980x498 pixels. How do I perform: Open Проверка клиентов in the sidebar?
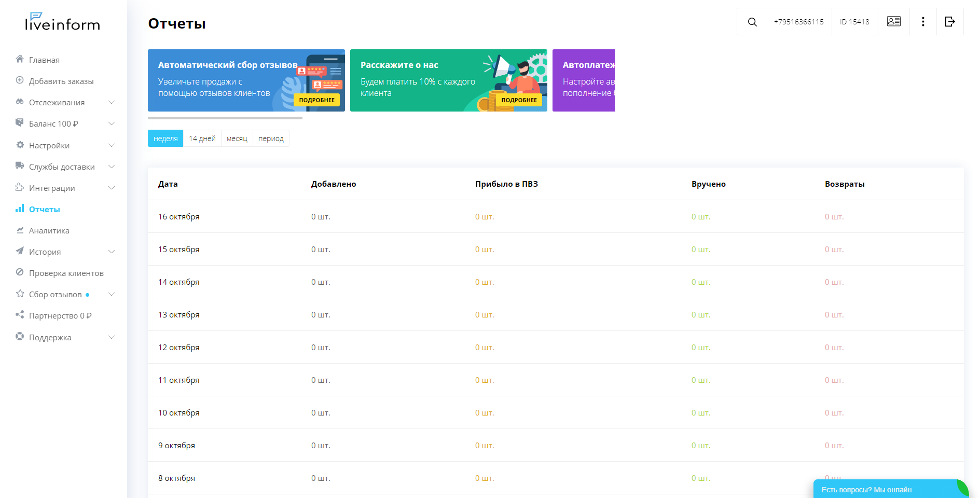point(66,273)
